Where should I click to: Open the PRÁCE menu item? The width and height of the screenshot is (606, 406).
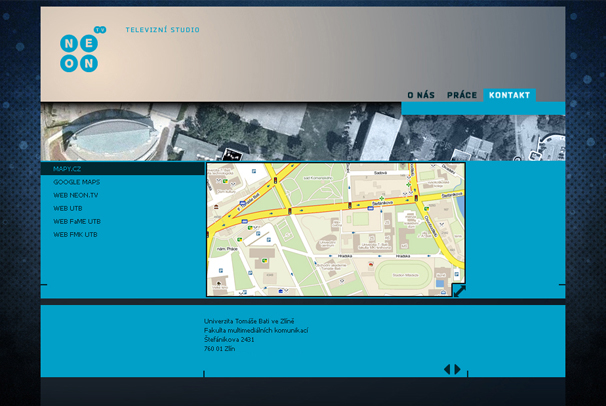pyautogui.click(x=461, y=95)
